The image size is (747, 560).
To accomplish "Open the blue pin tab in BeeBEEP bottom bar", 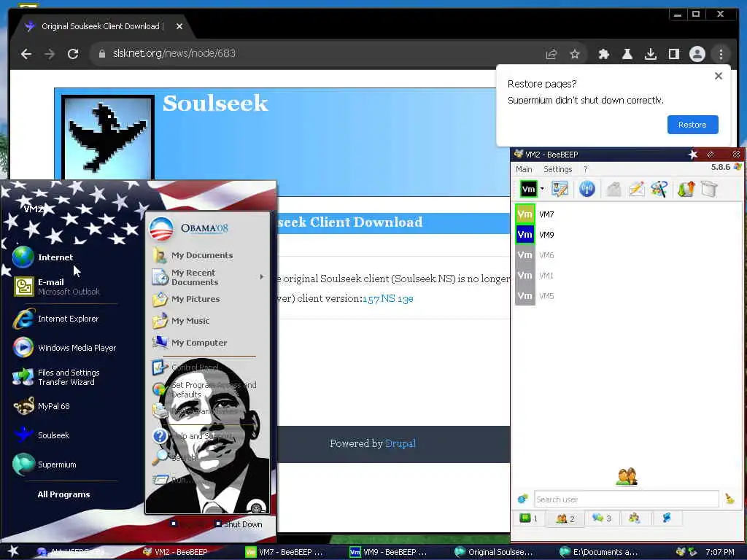I will (x=667, y=518).
